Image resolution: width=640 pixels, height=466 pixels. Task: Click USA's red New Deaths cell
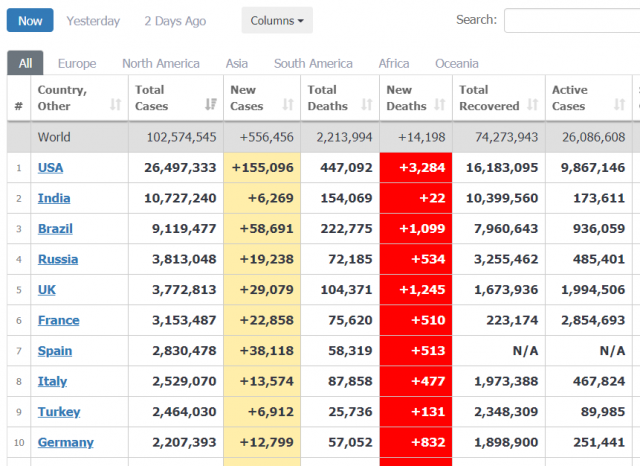416,168
